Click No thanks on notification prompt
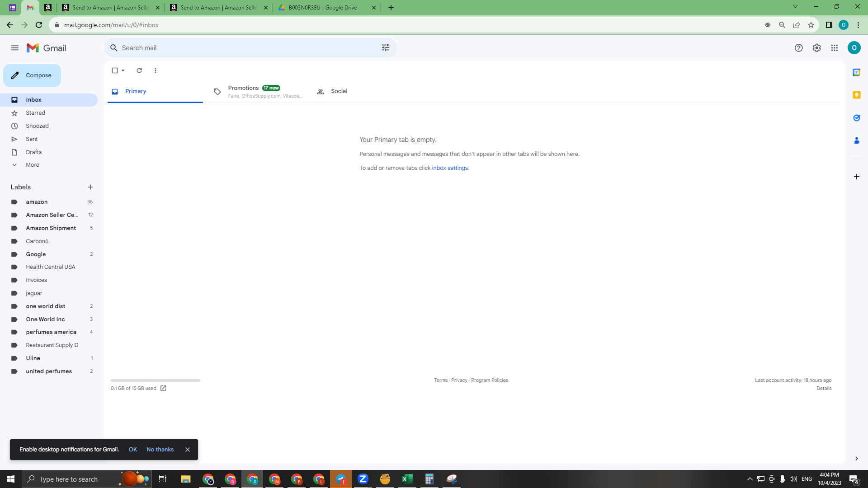 click(x=160, y=450)
